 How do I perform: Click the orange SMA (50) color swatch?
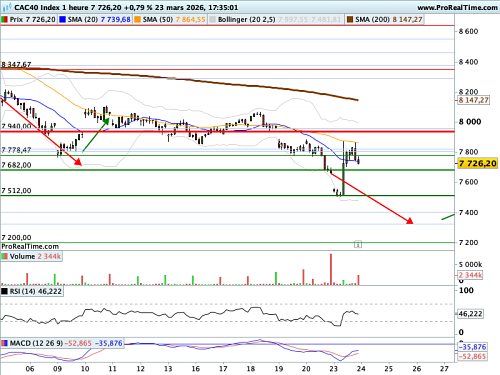[137, 20]
